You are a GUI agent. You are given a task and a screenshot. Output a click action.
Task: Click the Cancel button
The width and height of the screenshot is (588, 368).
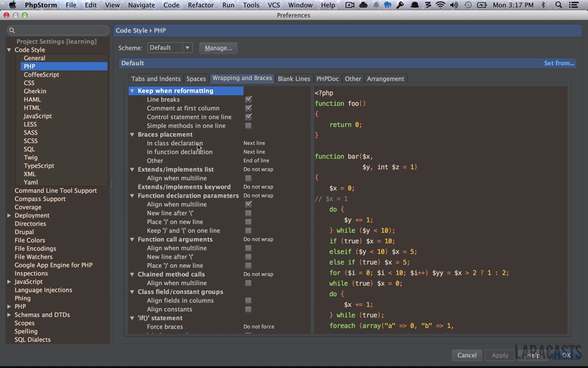click(x=467, y=355)
